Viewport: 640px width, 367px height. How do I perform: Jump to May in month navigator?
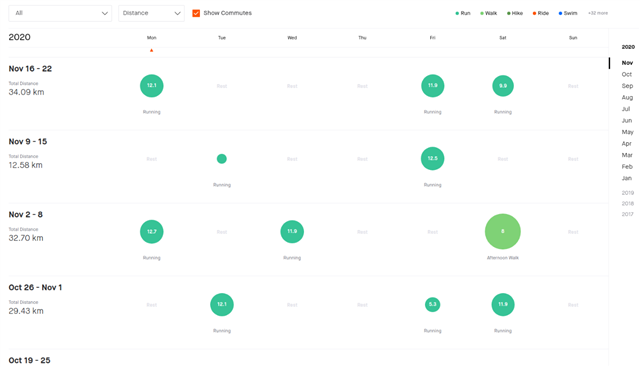click(627, 132)
